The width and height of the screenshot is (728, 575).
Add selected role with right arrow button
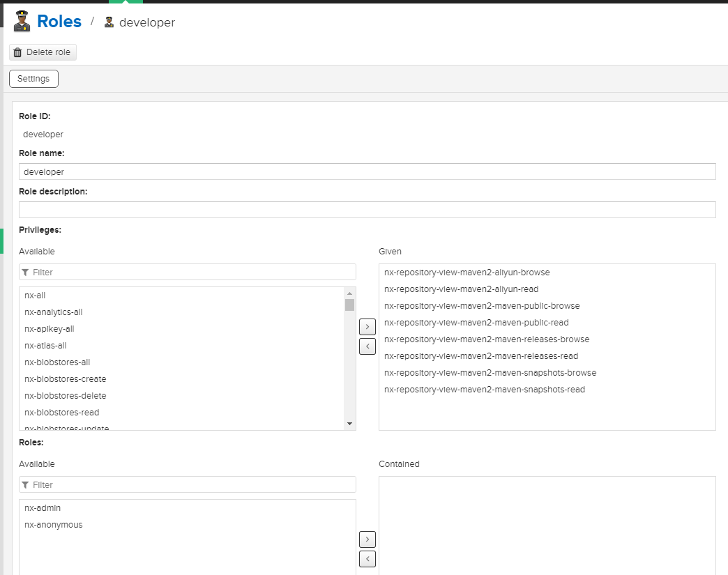(367, 539)
